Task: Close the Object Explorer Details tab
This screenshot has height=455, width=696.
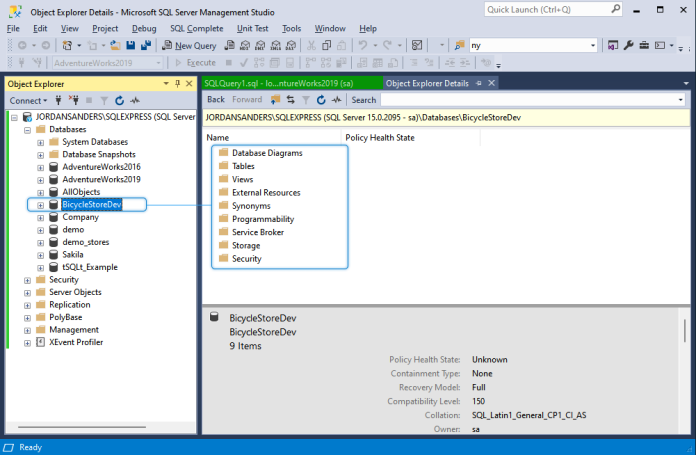Action: 491,83
